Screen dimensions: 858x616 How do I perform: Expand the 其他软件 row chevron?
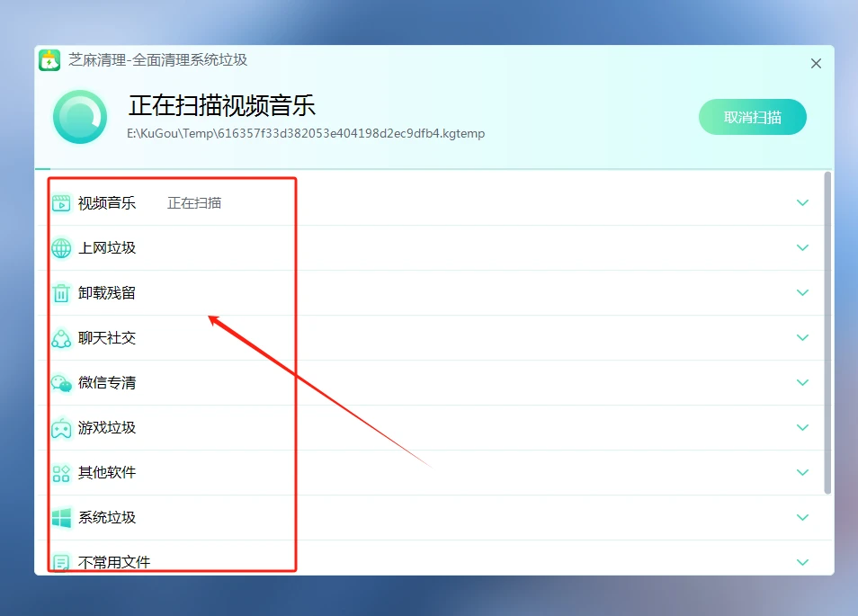click(802, 472)
